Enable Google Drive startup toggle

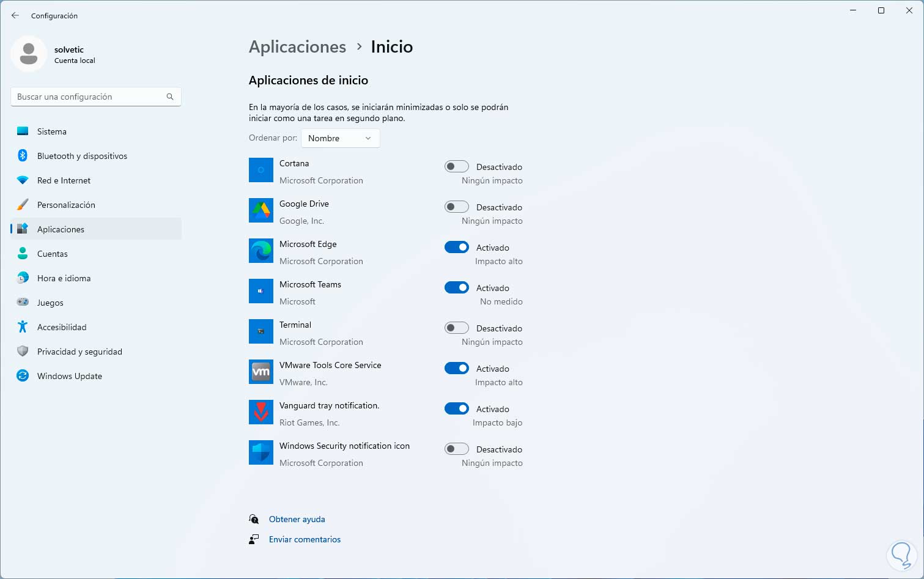click(457, 207)
